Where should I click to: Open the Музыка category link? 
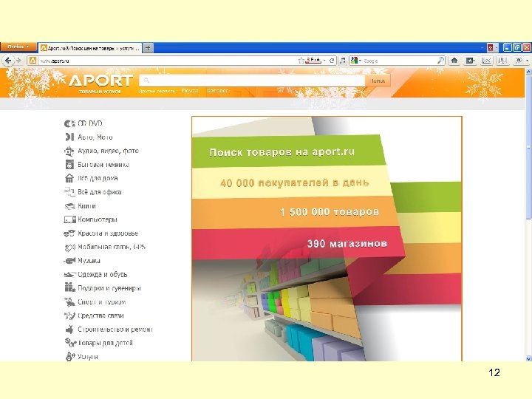point(89,261)
